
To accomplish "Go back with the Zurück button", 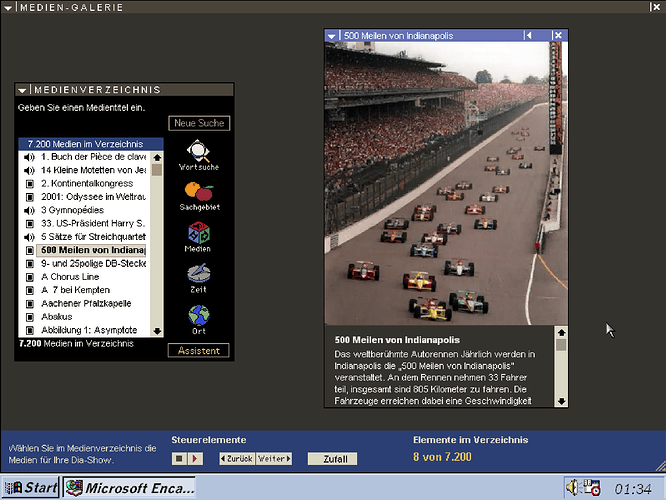I will click(x=237, y=459).
